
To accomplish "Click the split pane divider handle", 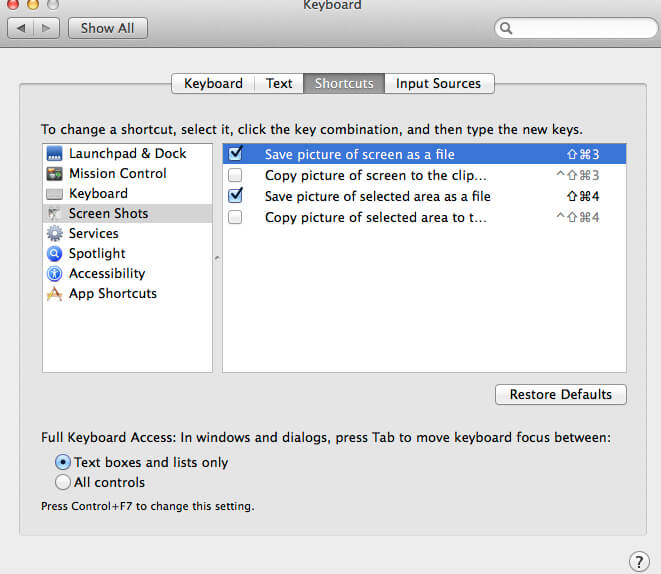I will point(217,258).
